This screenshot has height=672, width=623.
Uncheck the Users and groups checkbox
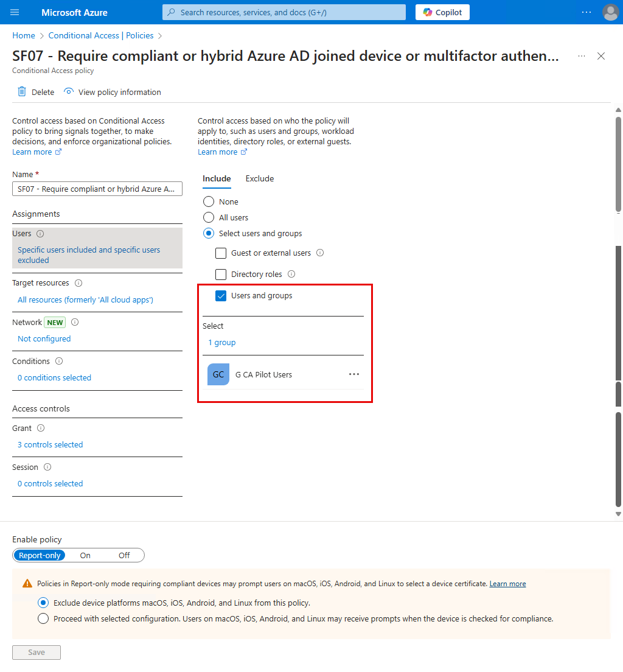pyautogui.click(x=221, y=296)
